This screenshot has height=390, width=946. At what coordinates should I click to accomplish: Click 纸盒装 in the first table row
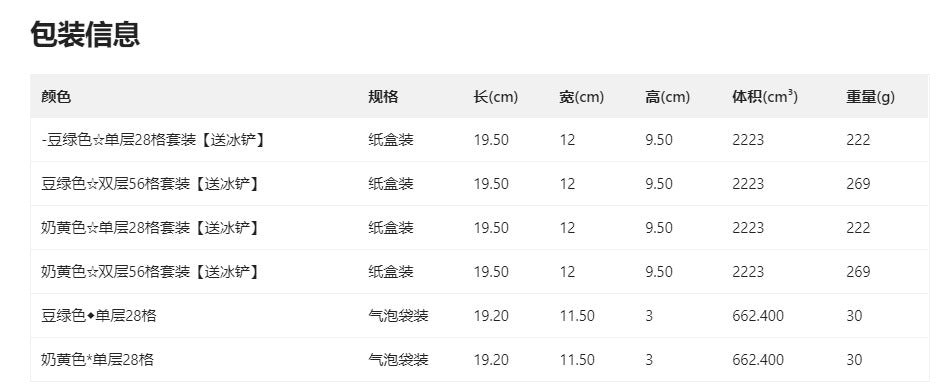(391, 140)
